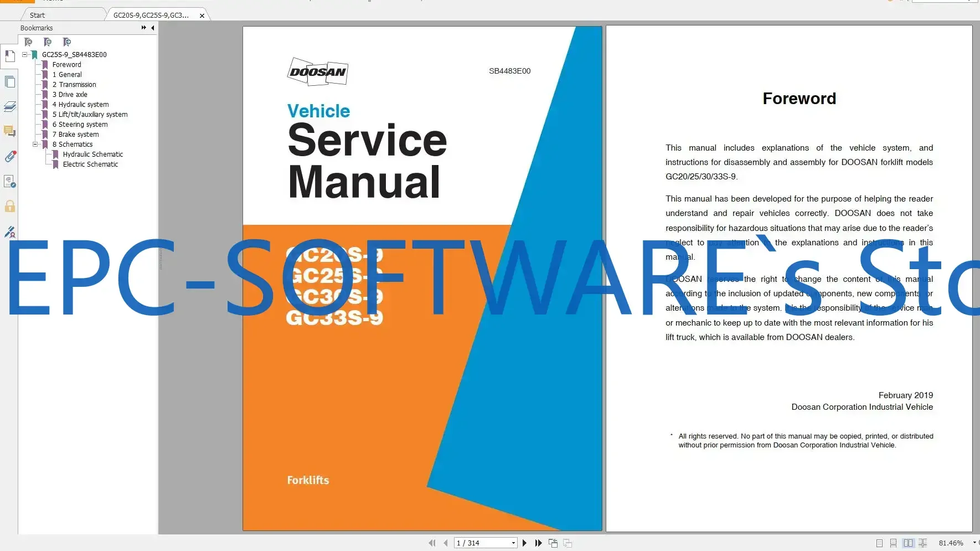The height and width of the screenshot is (551, 980).
Task: Go to the next page
Action: pyautogui.click(x=524, y=543)
